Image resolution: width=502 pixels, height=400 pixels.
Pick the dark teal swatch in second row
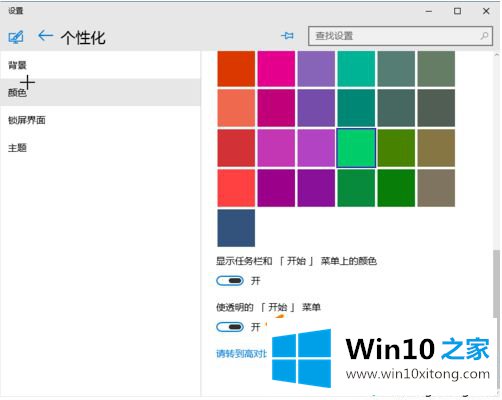(x=356, y=108)
